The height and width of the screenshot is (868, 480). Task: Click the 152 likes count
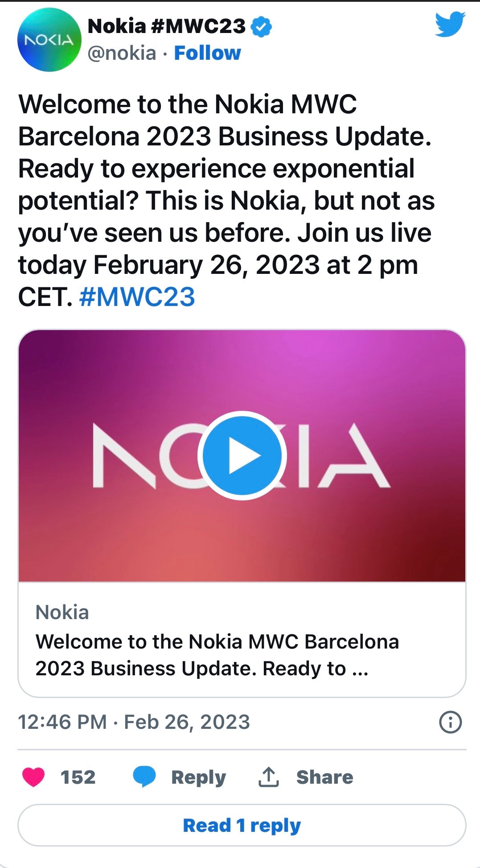pyautogui.click(x=78, y=777)
